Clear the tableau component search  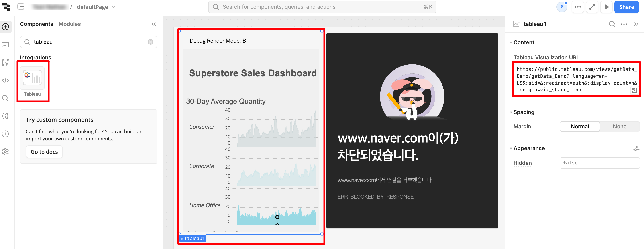click(151, 42)
